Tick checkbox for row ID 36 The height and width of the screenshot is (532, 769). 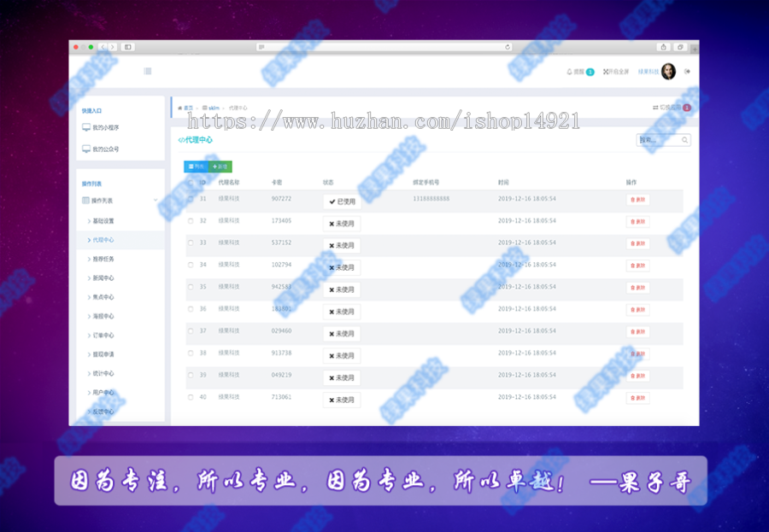click(191, 309)
